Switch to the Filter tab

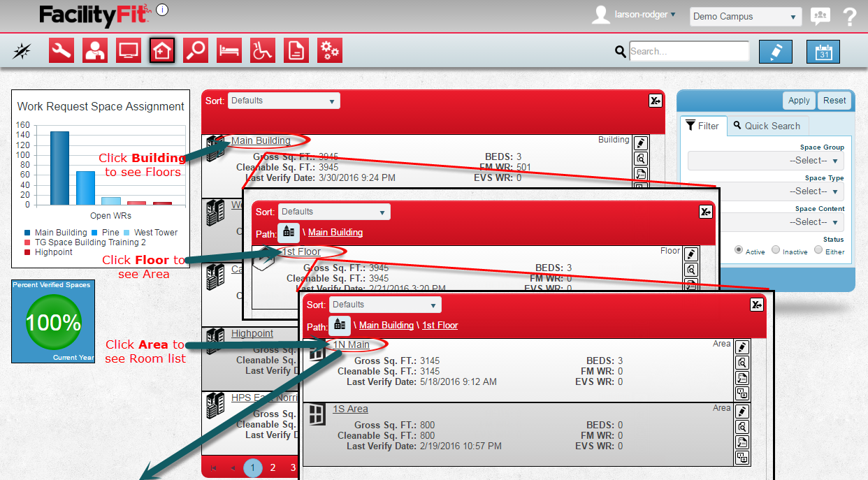point(703,126)
